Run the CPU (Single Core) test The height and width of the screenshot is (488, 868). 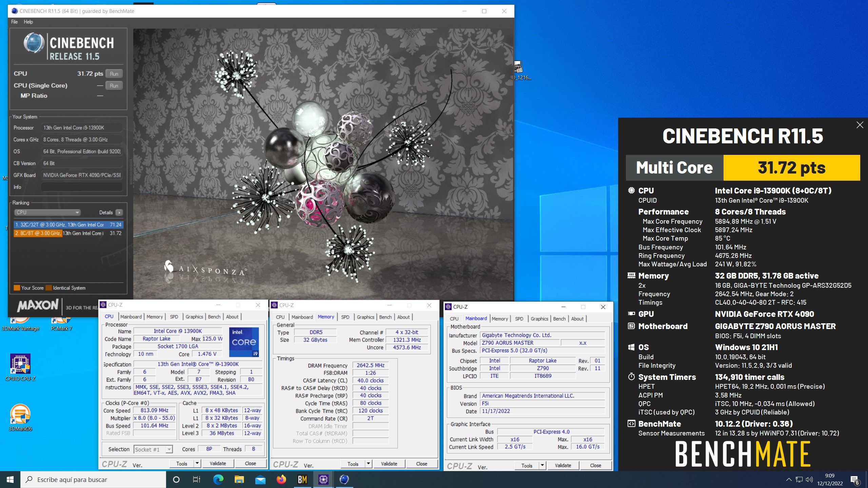tap(114, 86)
